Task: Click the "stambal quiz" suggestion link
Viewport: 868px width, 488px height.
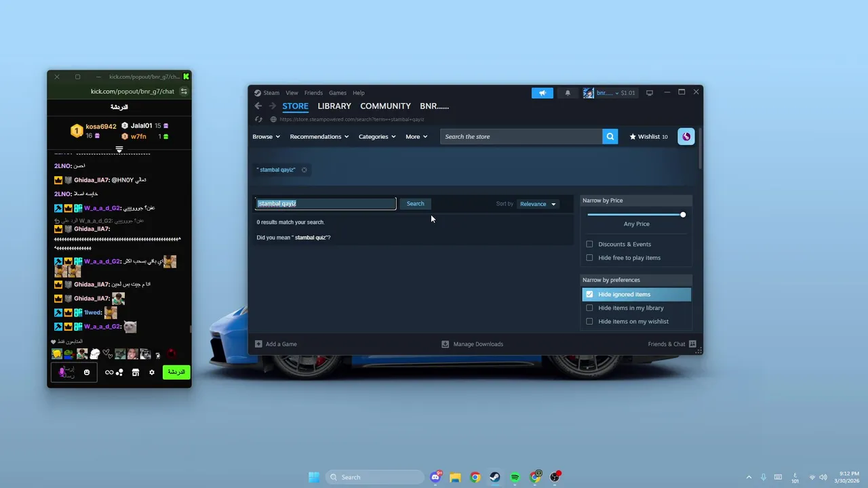Action: [x=311, y=237]
